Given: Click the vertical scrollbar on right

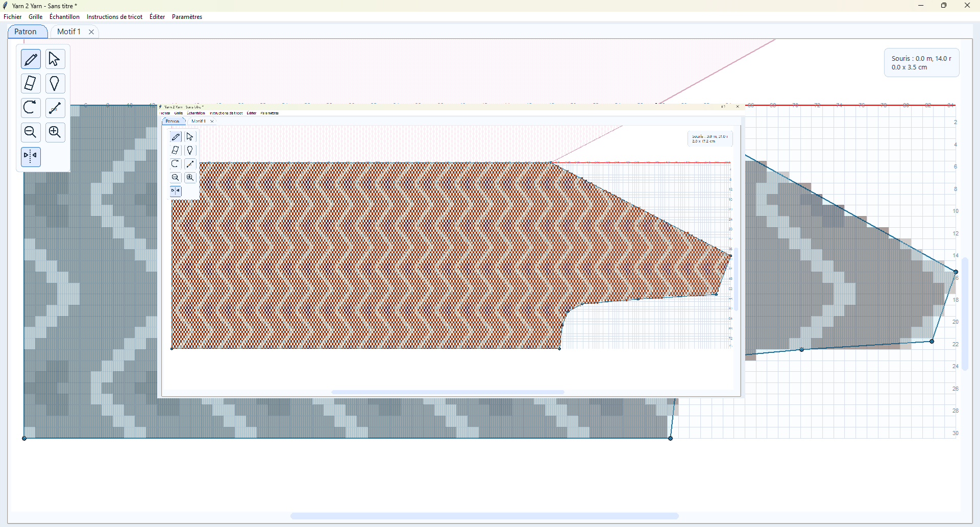Looking at the screenshot, I should [x=965, y=314].
